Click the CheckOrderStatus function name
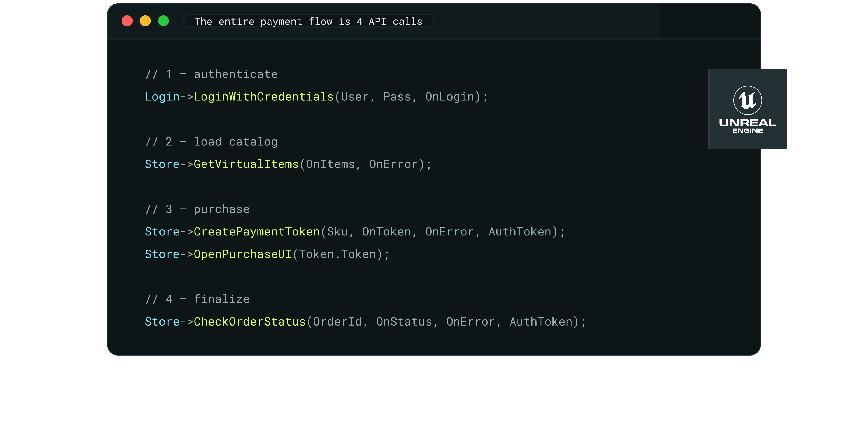The image size is (868, 429). [250, 321]
